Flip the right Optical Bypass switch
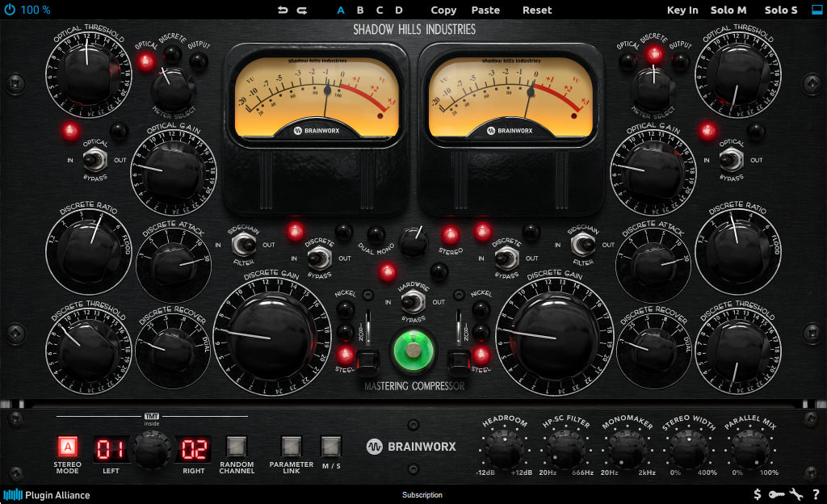Viewport: 827px width, 504px height. tap(732, 160)
